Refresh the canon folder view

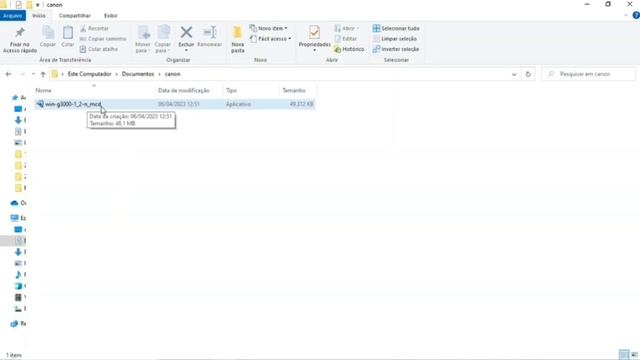[x=528, y=74]
